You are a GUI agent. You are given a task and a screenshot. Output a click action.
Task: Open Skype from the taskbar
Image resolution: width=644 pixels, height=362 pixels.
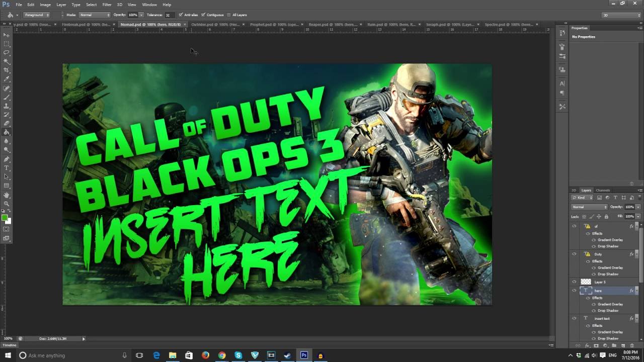click(238, 355)
